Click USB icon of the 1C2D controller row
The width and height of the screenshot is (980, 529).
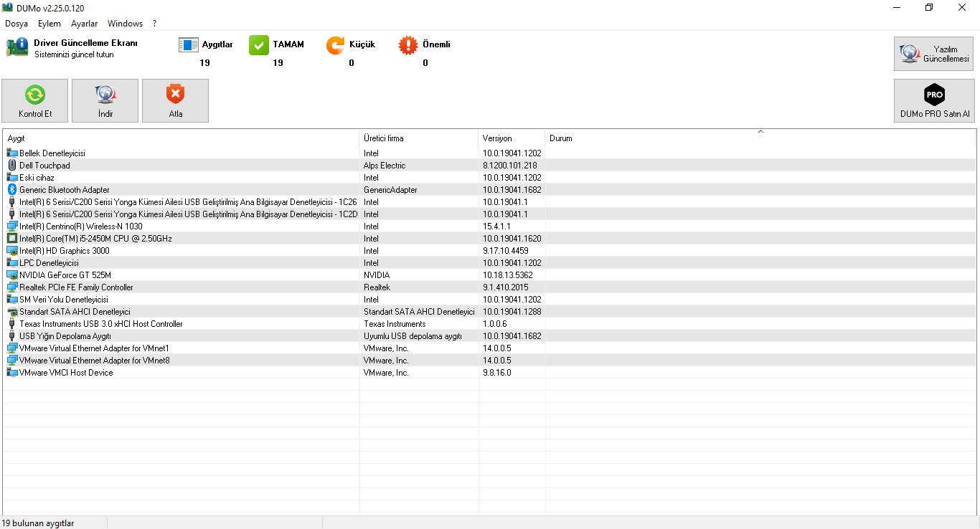[x=12, y=214]
